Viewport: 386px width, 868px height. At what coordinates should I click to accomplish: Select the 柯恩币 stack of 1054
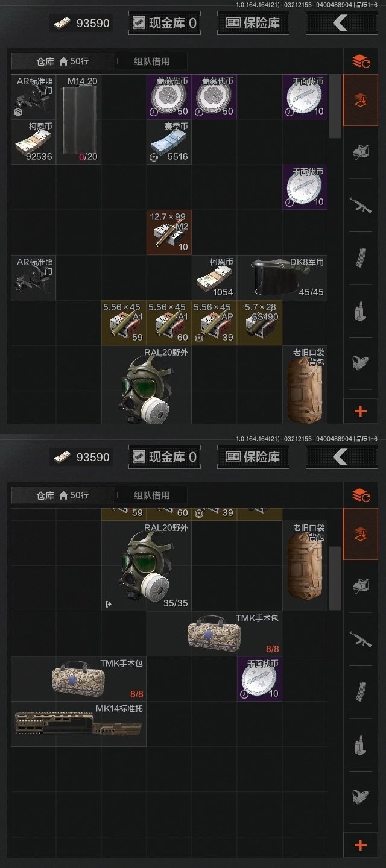click(x=215, y=278)
